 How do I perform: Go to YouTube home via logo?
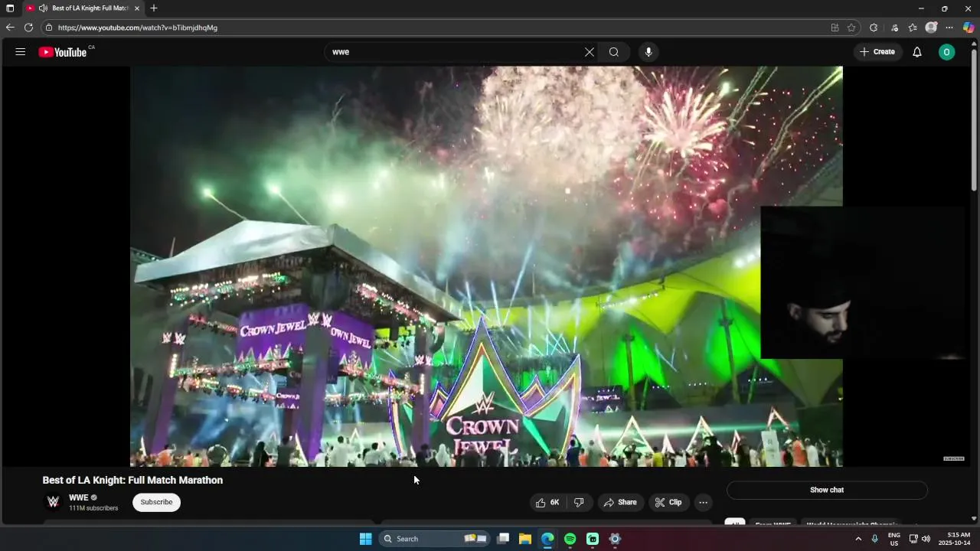(63, 52)
